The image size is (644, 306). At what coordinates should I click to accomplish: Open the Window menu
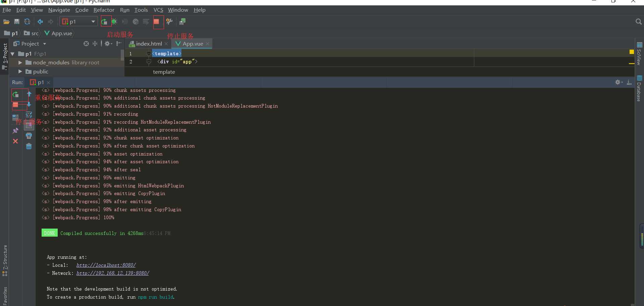[x=178, y=10]
